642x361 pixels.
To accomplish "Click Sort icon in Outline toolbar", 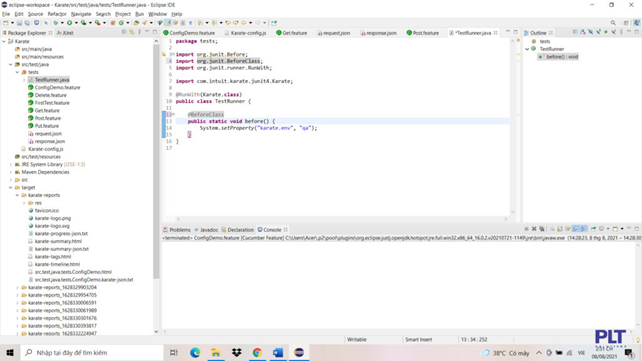I will [x=583, y=32].
